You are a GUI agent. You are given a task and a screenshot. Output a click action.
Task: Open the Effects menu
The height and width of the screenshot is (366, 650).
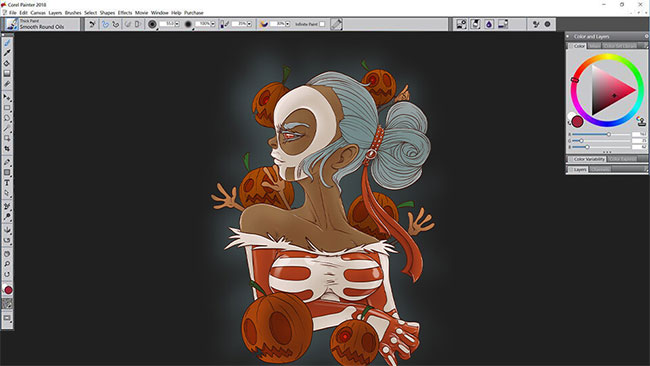(x=125, y=13)
